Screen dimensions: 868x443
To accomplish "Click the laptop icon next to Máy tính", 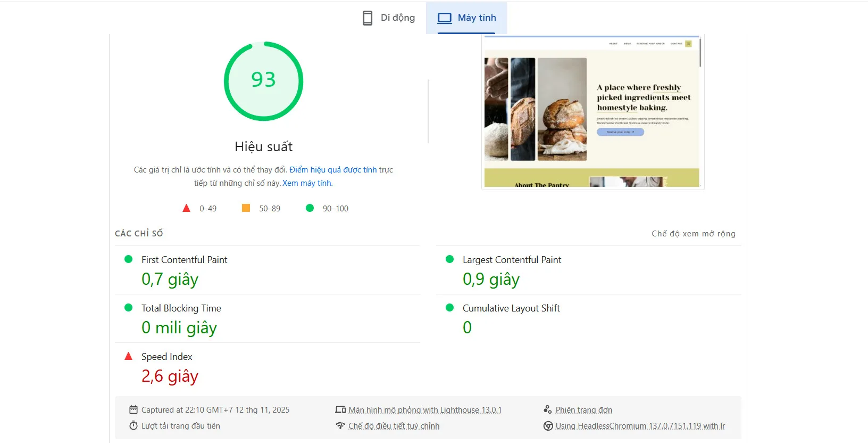I will point(445,18).
